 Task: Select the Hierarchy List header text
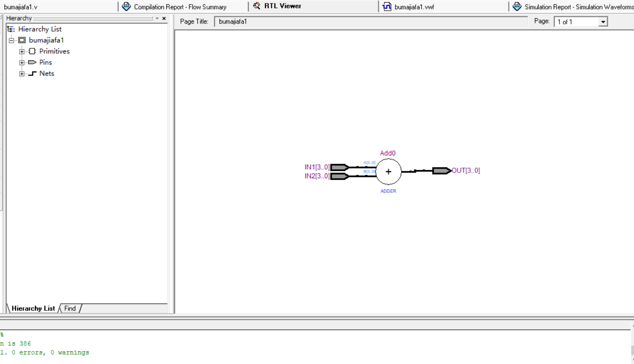click(40, 29)
